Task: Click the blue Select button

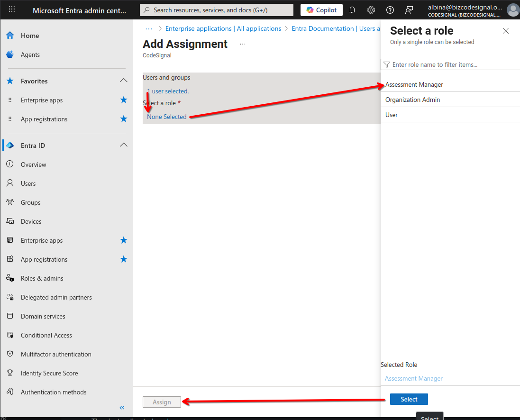Action: [x=409, y=399]
